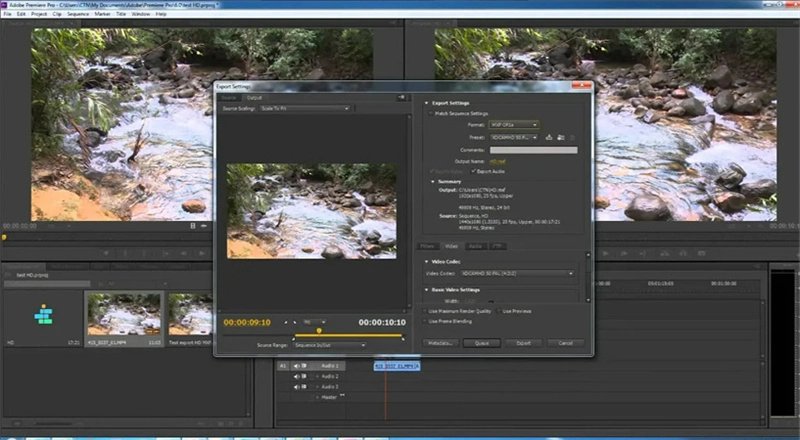
Task: Click the Metadata... button
Action: [x=440, y=343]
